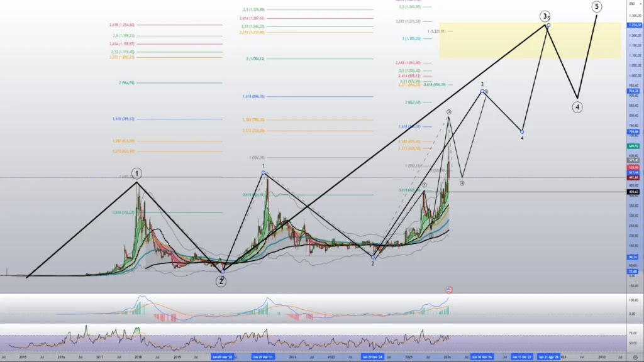Click the 924,28 blue price label
Image resolution: width=644 pixels, height=362 pixels.
click(633, 91)
